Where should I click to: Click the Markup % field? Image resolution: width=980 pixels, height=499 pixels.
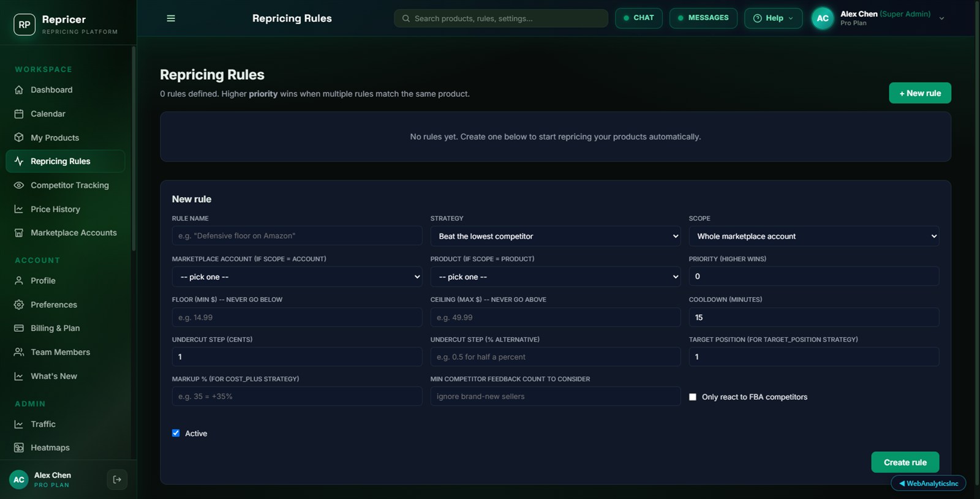click(297, 396)
